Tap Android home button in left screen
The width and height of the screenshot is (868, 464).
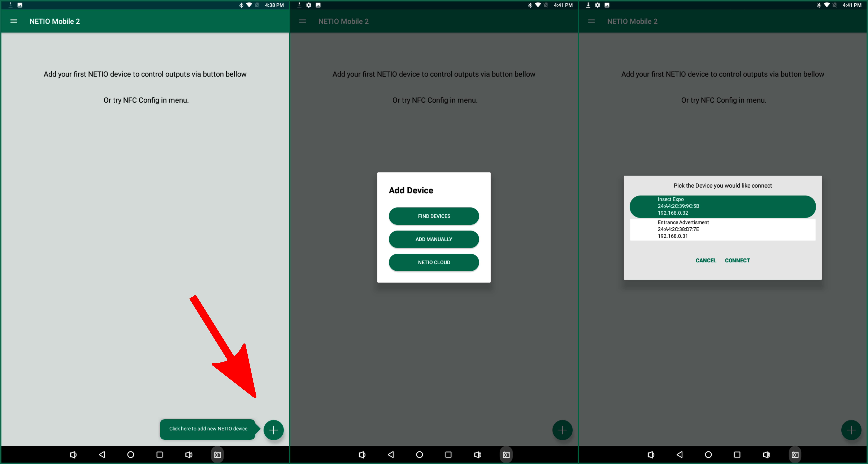point(131,455)
